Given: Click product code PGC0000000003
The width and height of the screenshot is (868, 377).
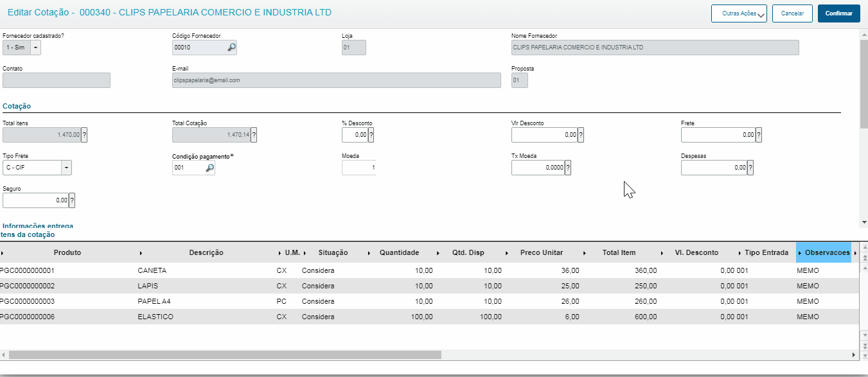Looking at the screenshot, I should pos(27,301).
